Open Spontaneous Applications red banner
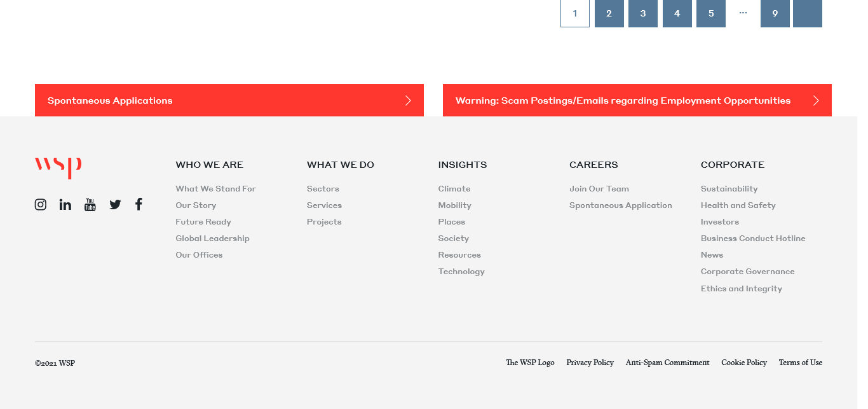 click(229, 101)
